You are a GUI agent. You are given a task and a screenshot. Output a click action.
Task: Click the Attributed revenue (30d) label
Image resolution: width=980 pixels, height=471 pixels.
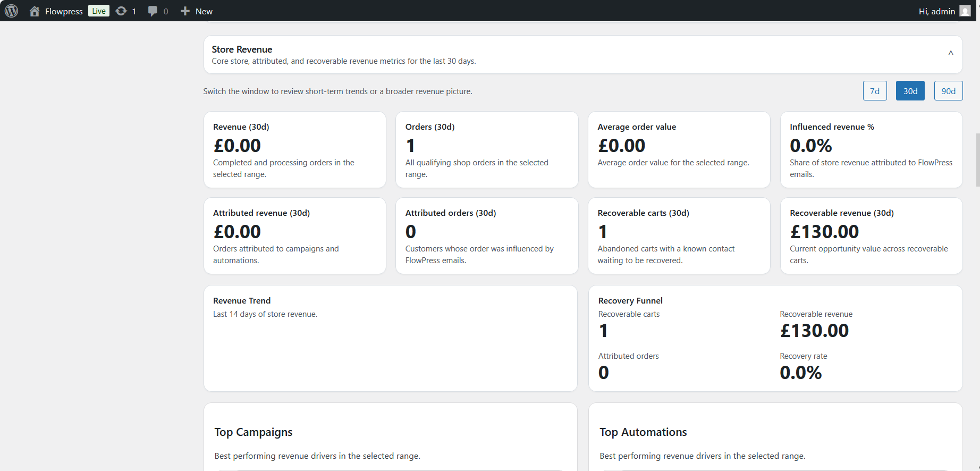[x=261, y=213]
